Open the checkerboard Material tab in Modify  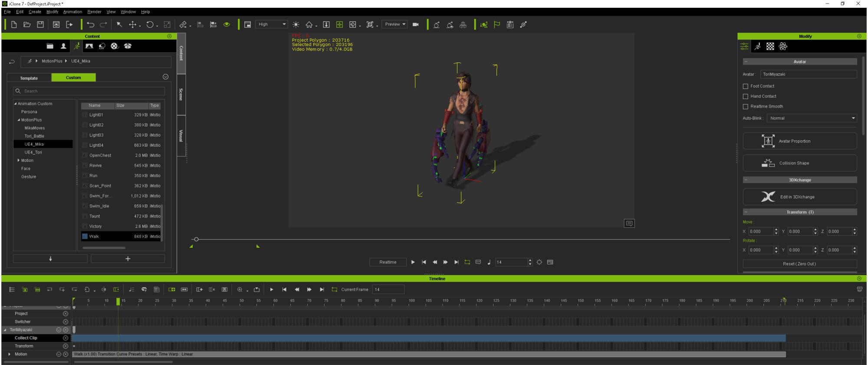[x=770, y=46]
